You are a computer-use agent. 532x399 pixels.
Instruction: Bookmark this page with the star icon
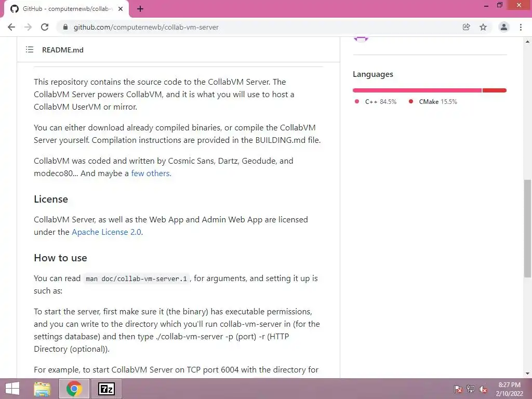(483, 27)
